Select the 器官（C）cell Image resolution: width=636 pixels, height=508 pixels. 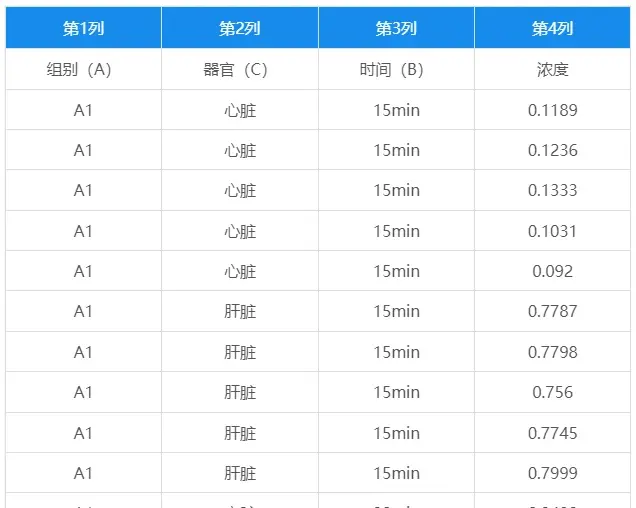[x=240, y=70]
